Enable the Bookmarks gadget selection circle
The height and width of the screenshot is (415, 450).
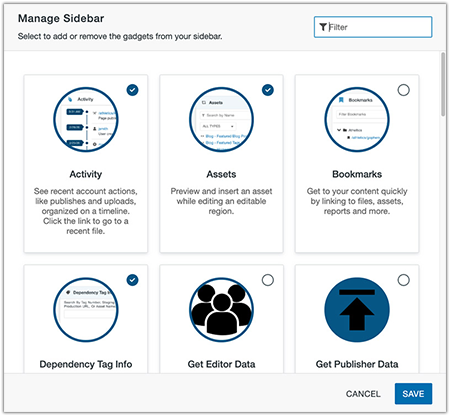pos(403,90)
